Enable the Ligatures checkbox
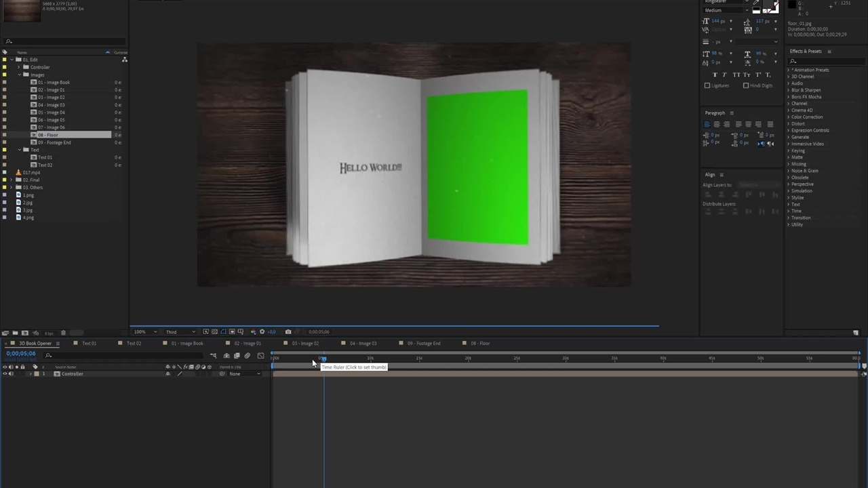Image resolution: width=868 pixels, height=488 pixels. (x=707, y=85)
